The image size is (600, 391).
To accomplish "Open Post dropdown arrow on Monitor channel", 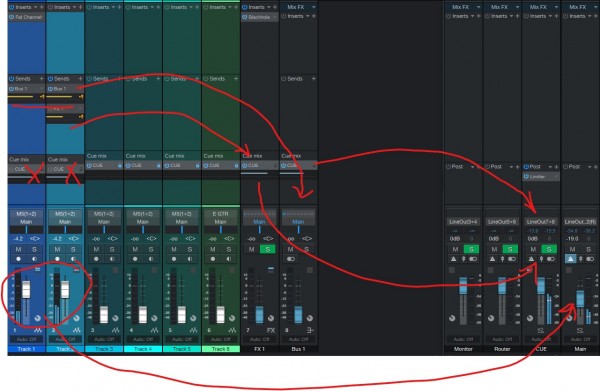I will pyautogui.click(x=473, y=167).
